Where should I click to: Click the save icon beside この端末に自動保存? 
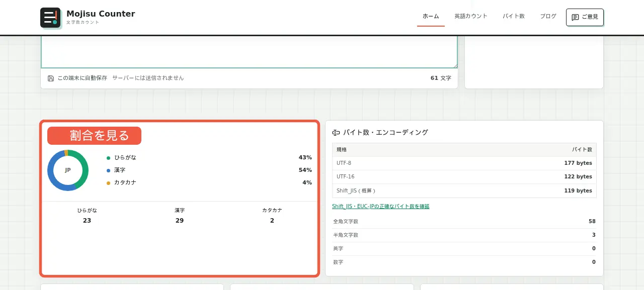tap(51, 78)
